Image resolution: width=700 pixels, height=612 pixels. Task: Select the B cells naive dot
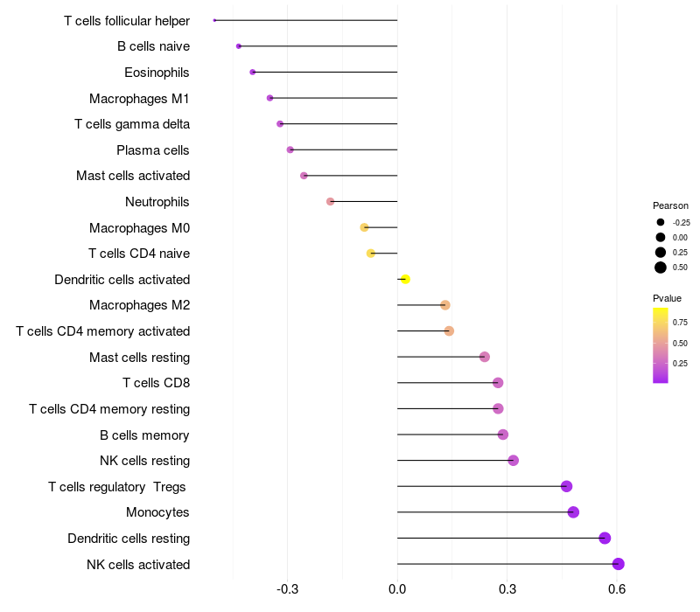pyautogui.click(x=239, y=46)
